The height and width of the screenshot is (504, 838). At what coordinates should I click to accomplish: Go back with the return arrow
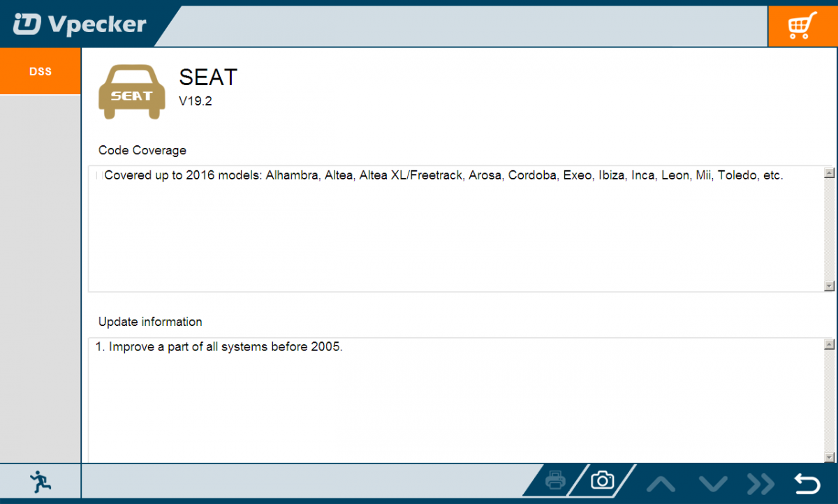point(807,483)
